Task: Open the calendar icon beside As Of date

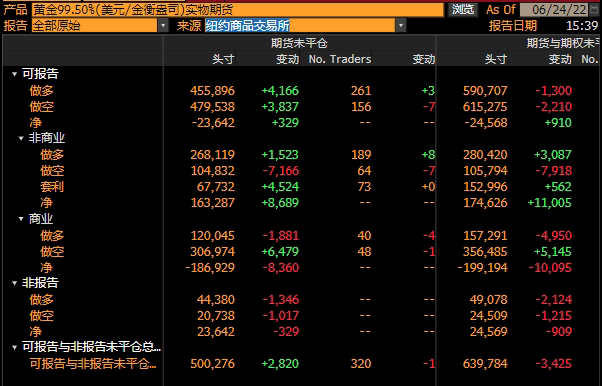Action: pos(594,9)
